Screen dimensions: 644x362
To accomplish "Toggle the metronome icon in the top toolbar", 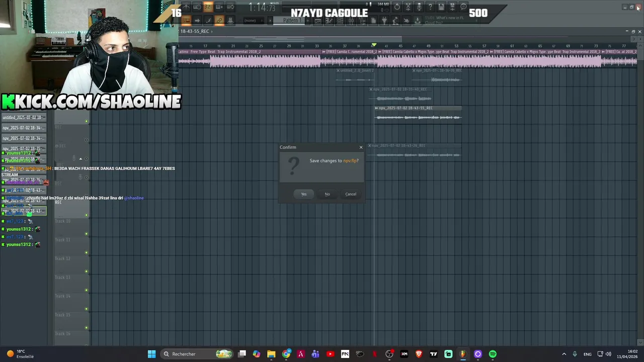I will [x=186, y=7].
